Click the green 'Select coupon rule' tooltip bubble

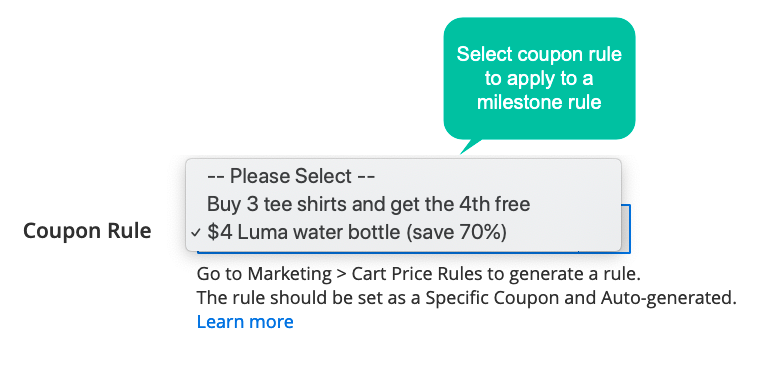coord(539,79)
